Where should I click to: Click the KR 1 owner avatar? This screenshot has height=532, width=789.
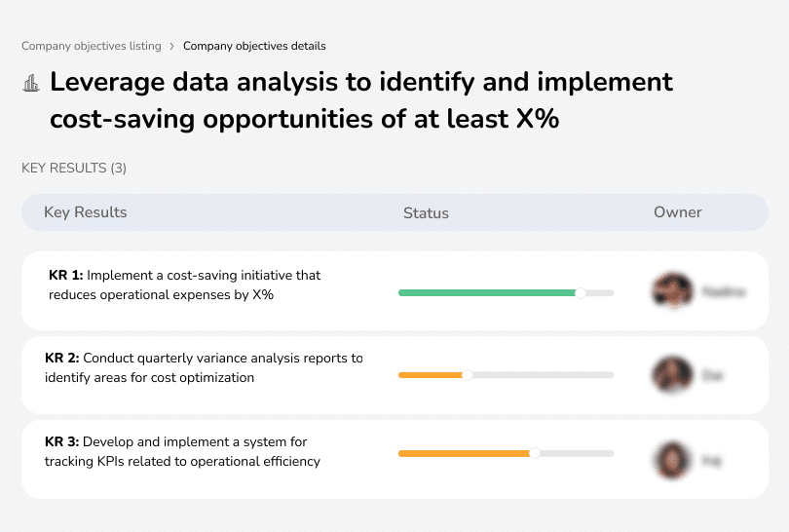tap(672, 291)
